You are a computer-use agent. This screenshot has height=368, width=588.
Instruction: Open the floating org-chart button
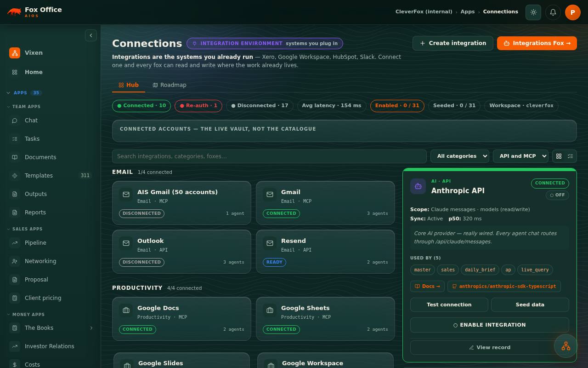[566, 346]
